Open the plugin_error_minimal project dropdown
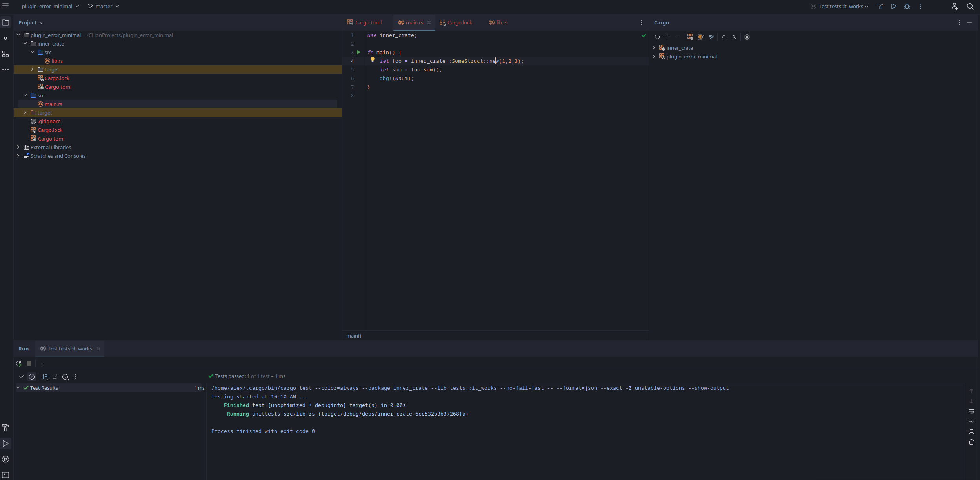980x480 pixels. (x=50, y=6)
